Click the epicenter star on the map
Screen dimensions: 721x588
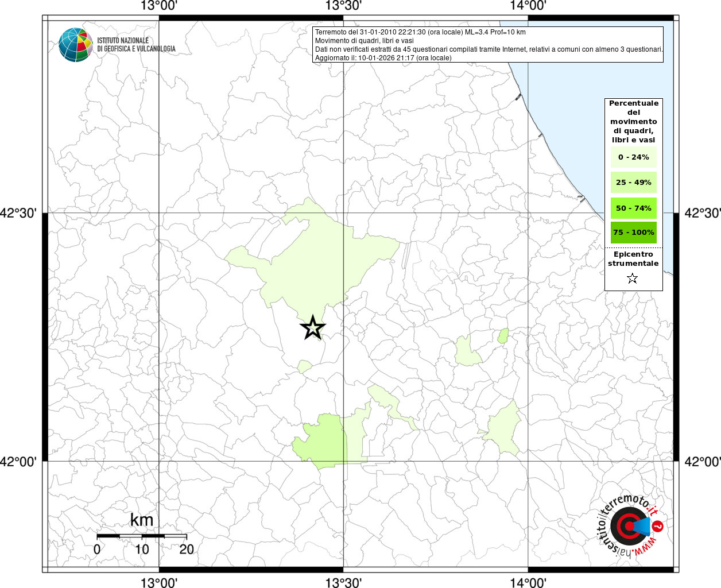[313, 328]
